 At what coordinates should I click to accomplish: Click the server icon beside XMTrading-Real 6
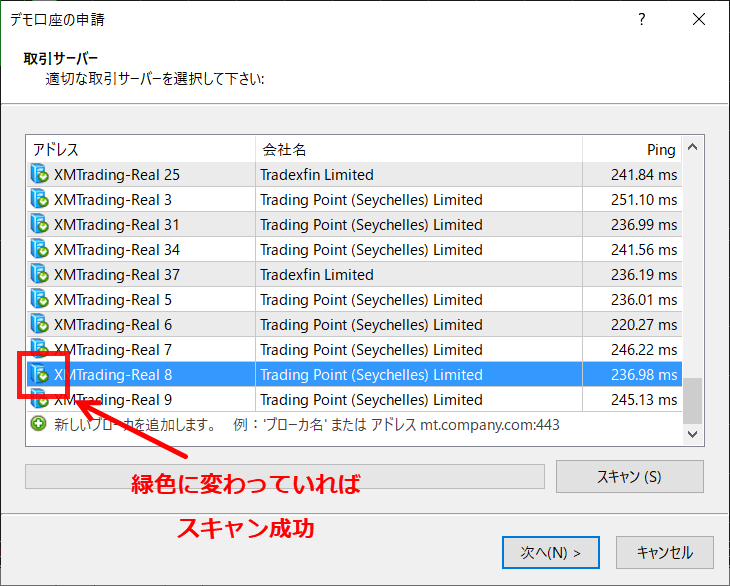click(x=40, y=325)
